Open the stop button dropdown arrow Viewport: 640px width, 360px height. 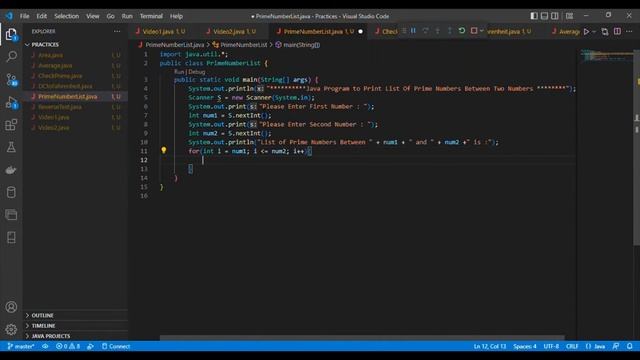click(482, 31)
